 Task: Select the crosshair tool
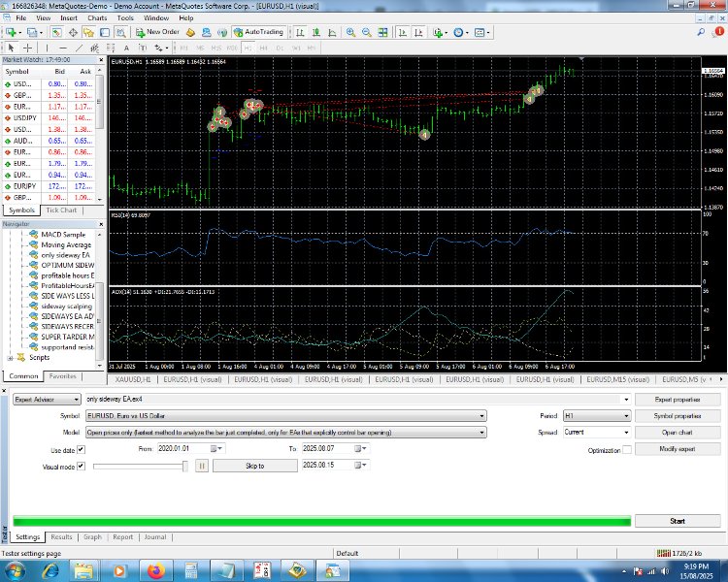[x=27, y=48]
